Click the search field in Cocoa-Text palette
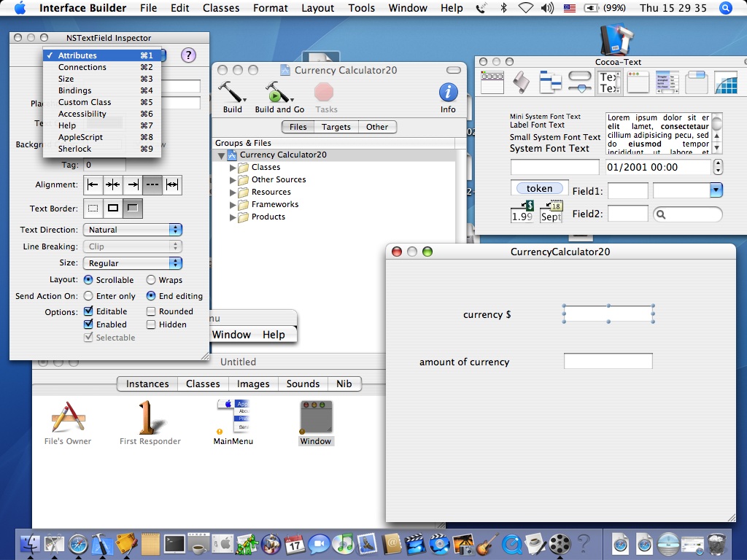747x560 pixels. [x=687, y=214]
